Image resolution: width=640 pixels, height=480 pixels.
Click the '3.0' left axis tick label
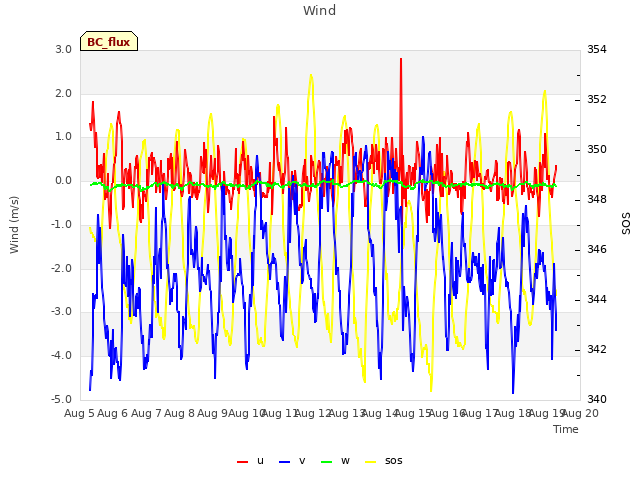click(64, 49)
